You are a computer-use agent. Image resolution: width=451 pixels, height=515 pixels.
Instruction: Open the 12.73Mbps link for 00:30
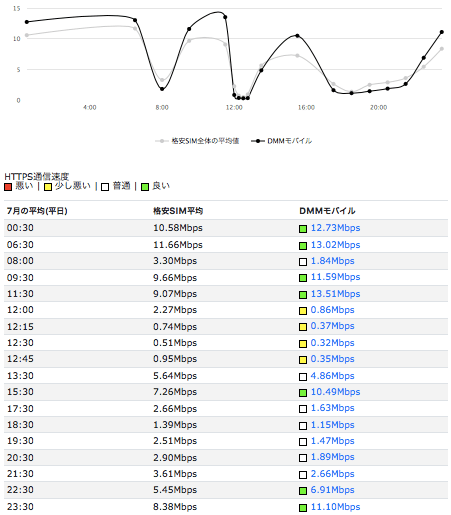click(335, 228)
